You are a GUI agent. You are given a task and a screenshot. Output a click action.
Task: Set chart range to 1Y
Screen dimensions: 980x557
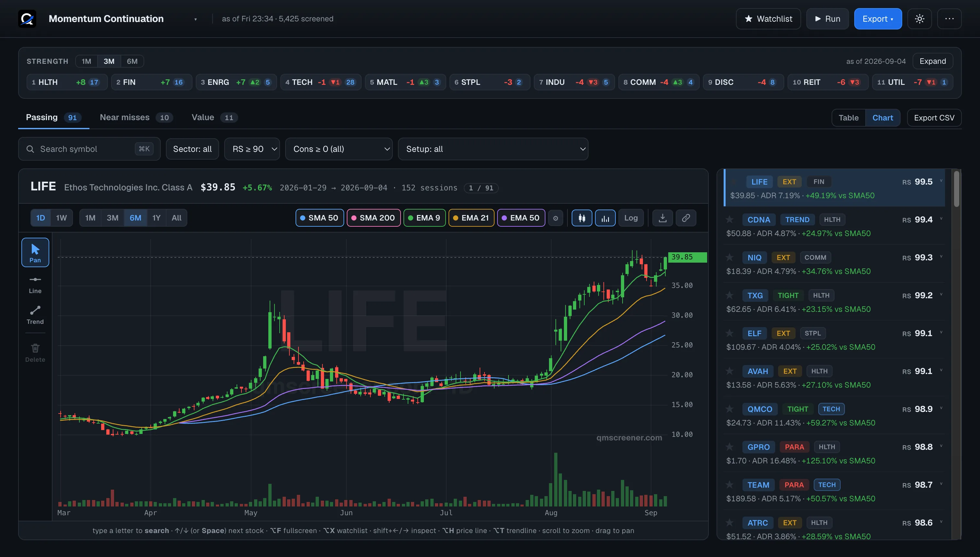tap(156, 218)
